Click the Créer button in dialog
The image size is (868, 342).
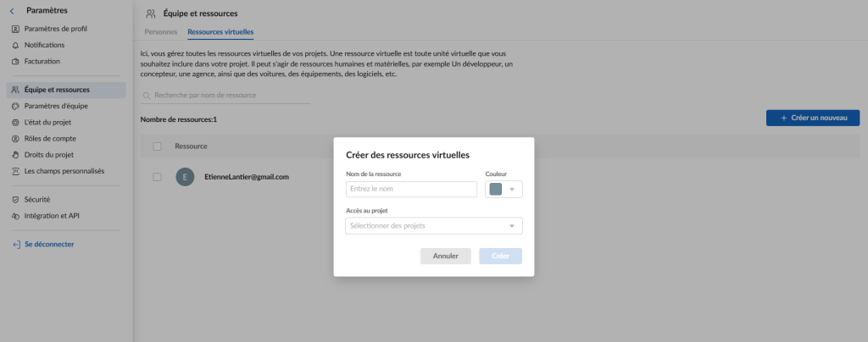point(500,256)
